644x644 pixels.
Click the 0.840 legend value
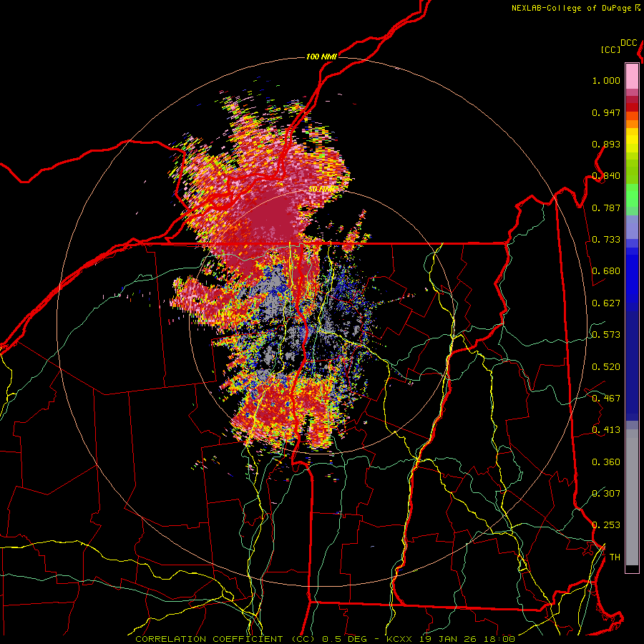point(606,176)
